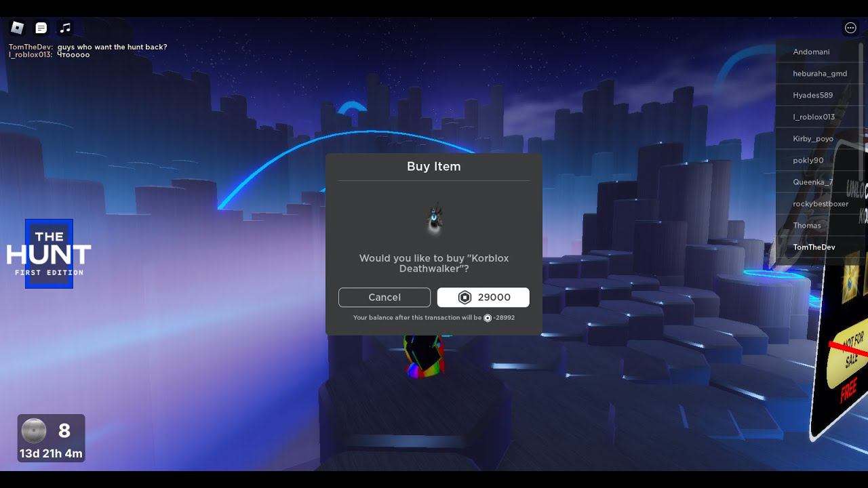The height and width of the screenshot is (488, 868).
Task: Click the Buy Item dialog title
Action: coord(434,166)
